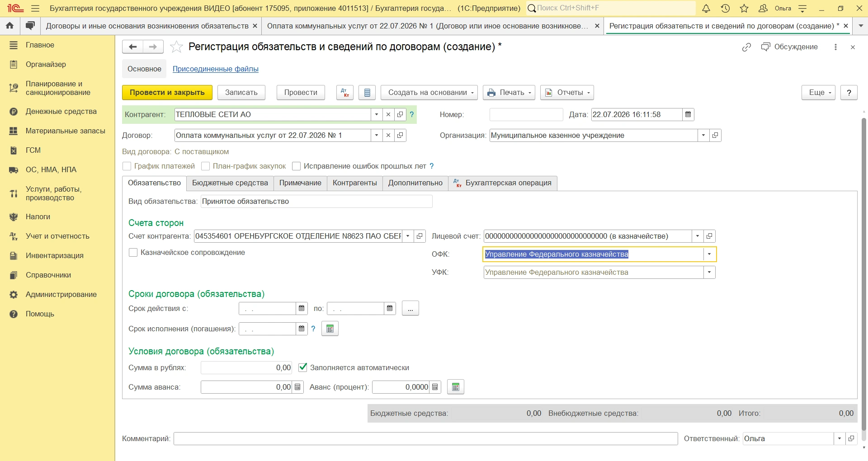Open calculator for Сумма аванса
Screen dimensions: 868x461
coord(297,387)
